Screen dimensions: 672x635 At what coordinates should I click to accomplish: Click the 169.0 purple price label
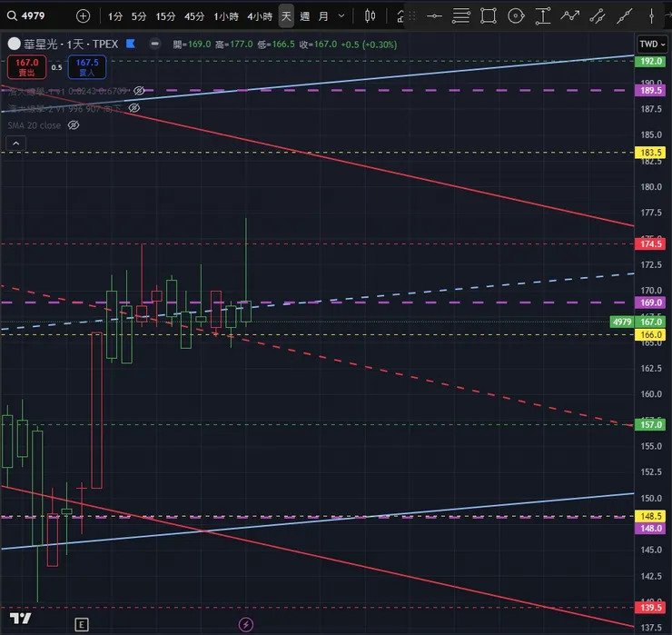point(650,303)
